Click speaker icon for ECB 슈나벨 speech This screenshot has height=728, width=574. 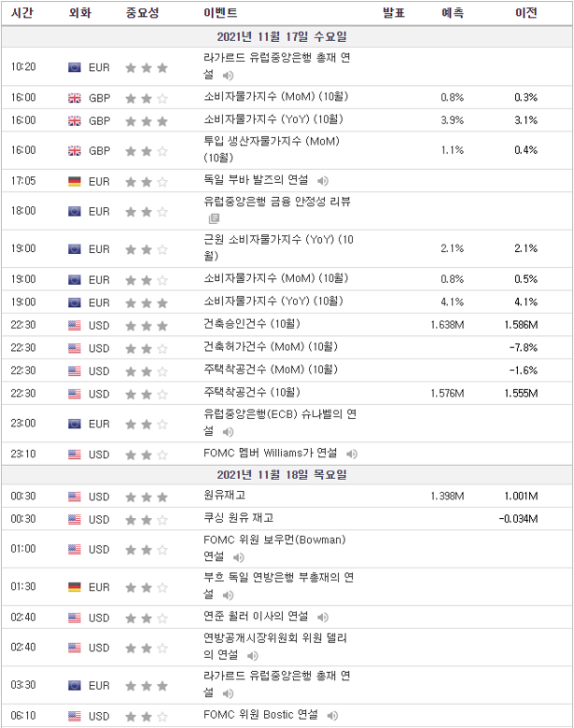228,432
